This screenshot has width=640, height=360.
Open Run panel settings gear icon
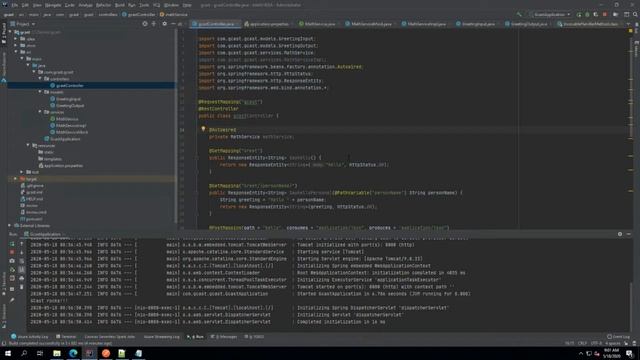[620, 234]
